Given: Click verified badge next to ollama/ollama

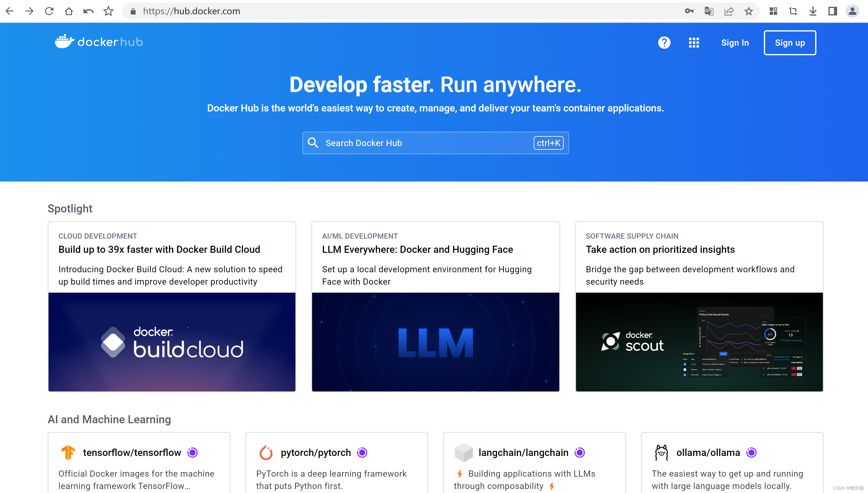Looking at the screenshot, I should 752,452.
